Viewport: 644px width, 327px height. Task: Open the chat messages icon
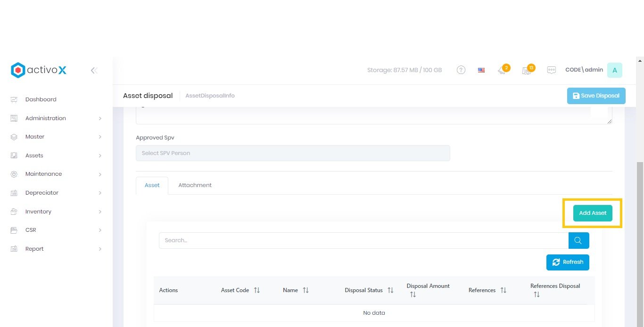(551, 70)
